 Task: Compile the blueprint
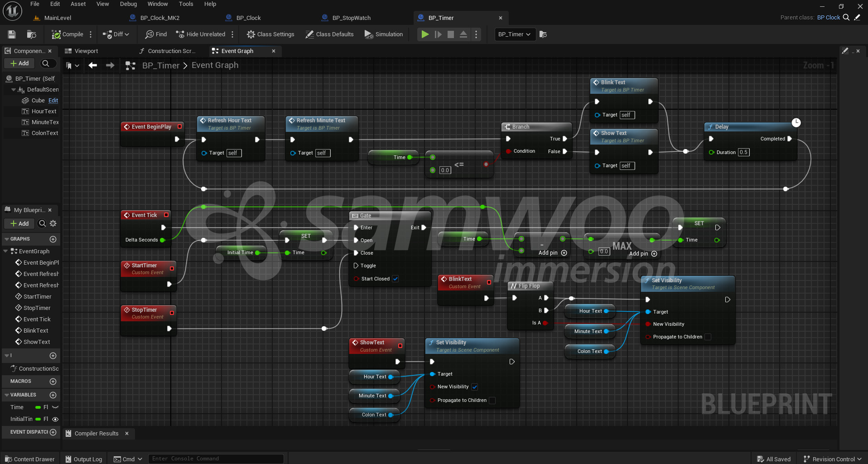tap(68, 34)
